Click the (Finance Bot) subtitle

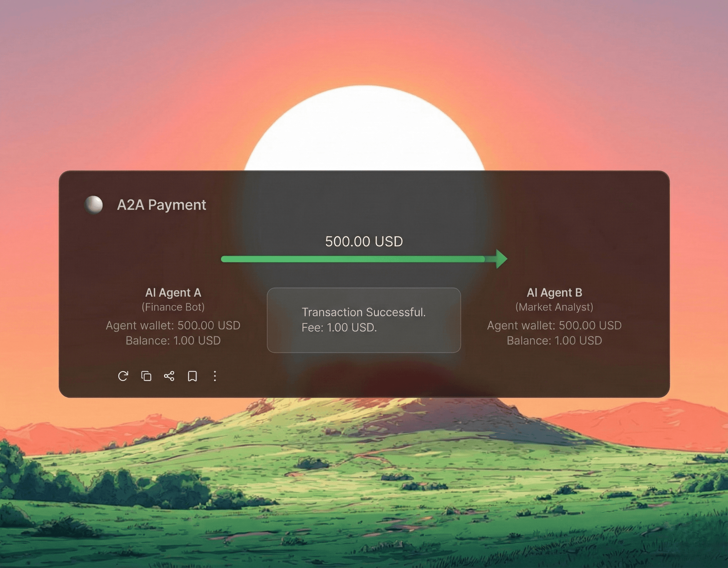pyautogui.click(x=173, y=307)
